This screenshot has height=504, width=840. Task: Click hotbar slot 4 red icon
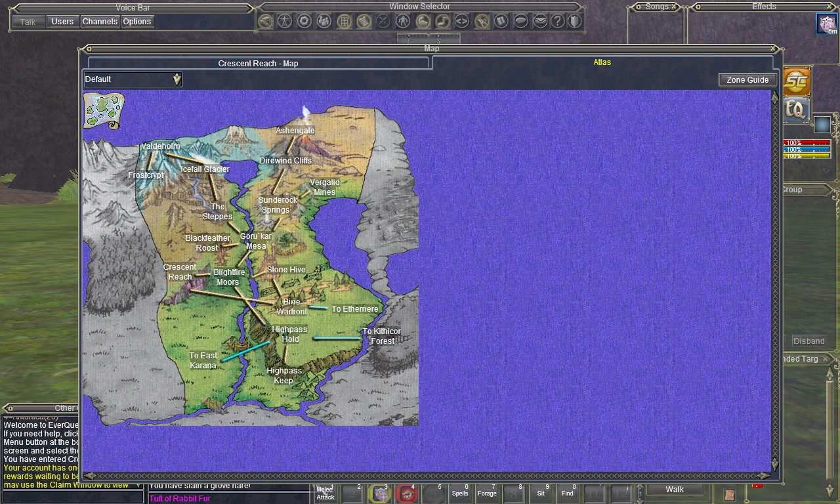[x=406, y=493]
